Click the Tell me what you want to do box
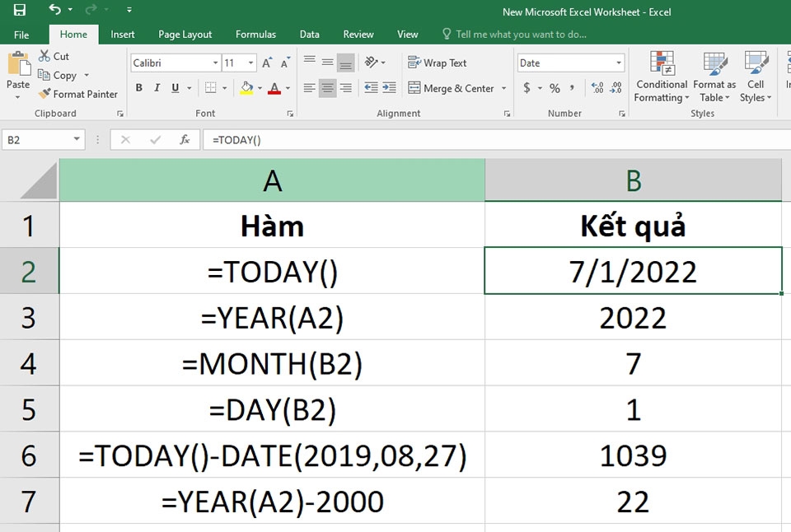The width and height of the screenshot is (791, 532). [x=514, y=35]
